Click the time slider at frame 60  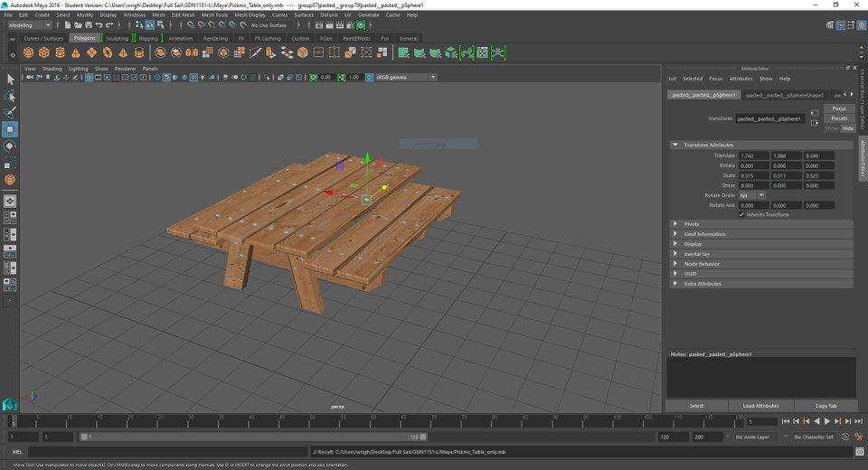(373, 422)
